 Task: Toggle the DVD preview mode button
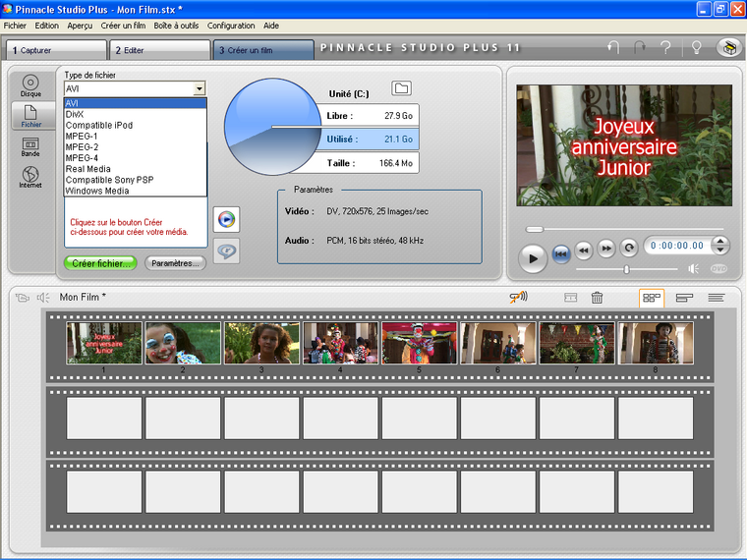point(718,269)
